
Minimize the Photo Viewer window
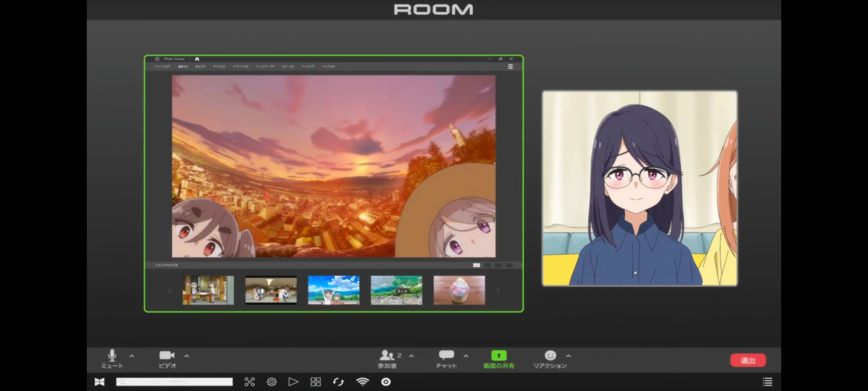click(x=489, y=59)
